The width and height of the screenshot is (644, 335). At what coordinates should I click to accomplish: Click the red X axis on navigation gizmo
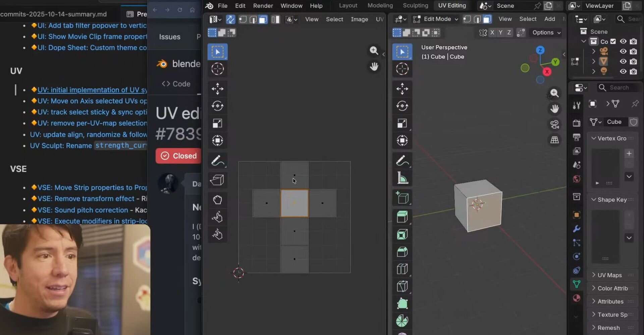(547, 71)
